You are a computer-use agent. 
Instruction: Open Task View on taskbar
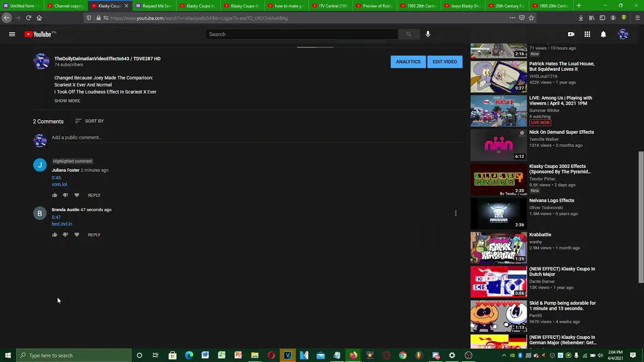click(155, 355)
